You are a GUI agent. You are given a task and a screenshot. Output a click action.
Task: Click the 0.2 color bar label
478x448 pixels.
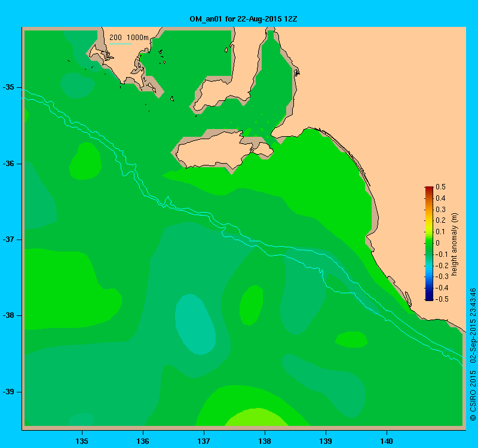440,220
